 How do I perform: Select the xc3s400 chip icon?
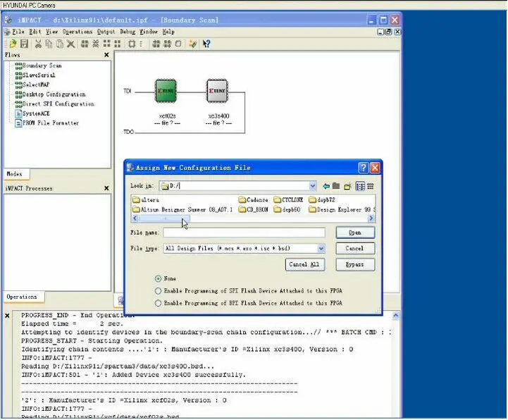point(218,92)
